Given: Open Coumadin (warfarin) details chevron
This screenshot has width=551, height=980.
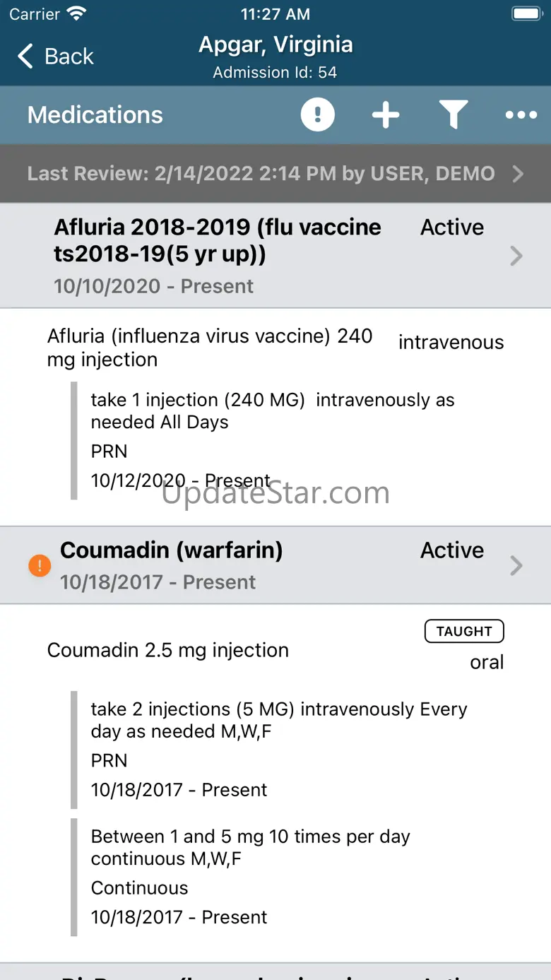Looking at the screenshot, I should click(x=516, y=565).
